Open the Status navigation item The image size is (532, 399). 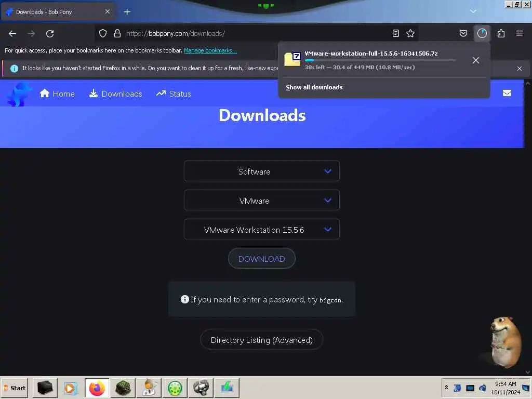tap(174, 94)
